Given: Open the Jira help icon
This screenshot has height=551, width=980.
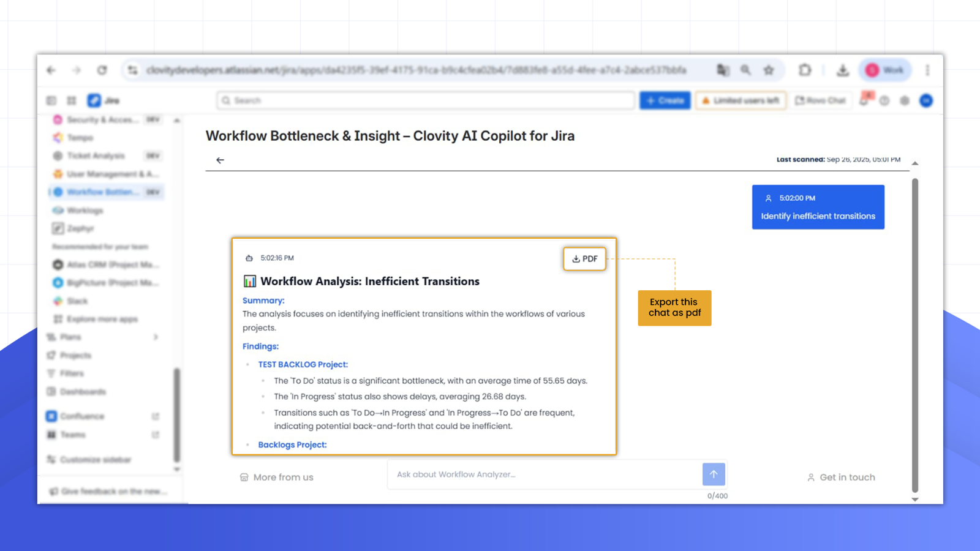Looking at the screenshot, I should point(884,100).
